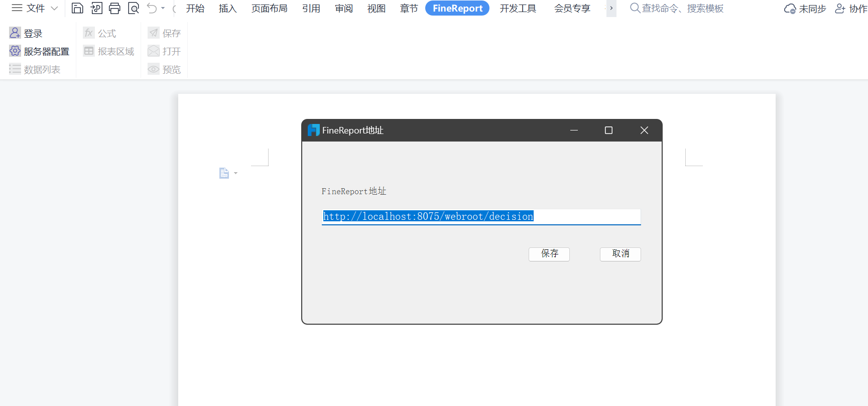
Task: Click 保存 button in the dialog
Action: pyautogui.click(x=549, y=254)
